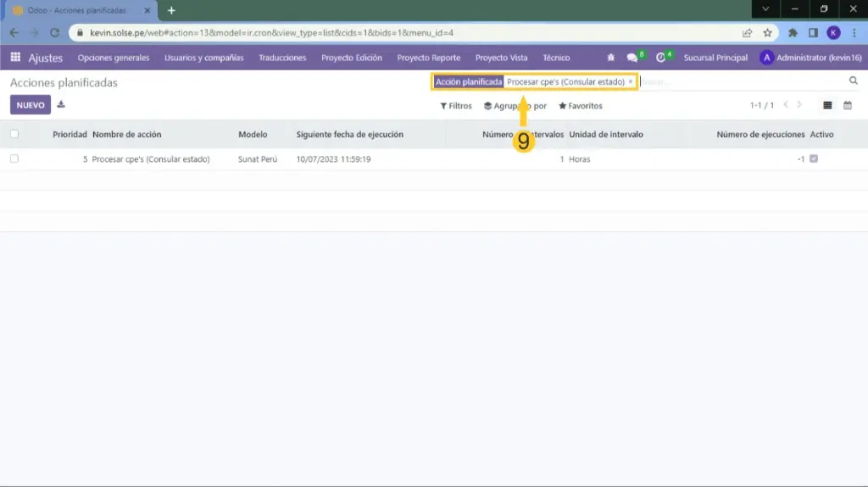Open the Procesar cpe's (Consular estado) record
The image size is (868, 487).
(x=150, y=159)
